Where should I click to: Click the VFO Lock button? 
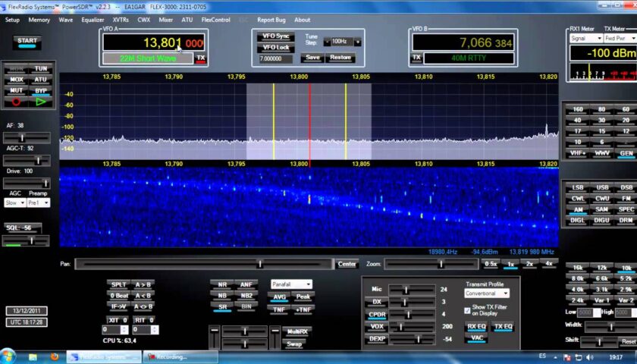[x=276, y=48]
